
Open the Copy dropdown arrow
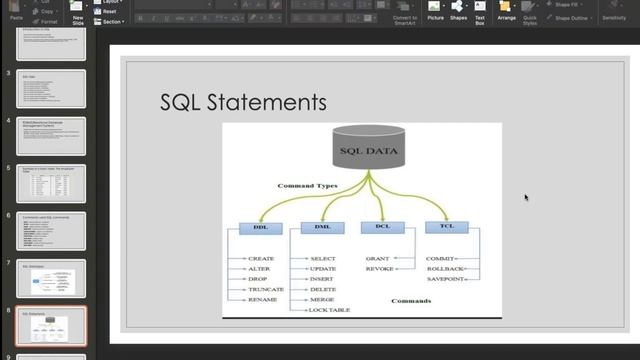57,11
